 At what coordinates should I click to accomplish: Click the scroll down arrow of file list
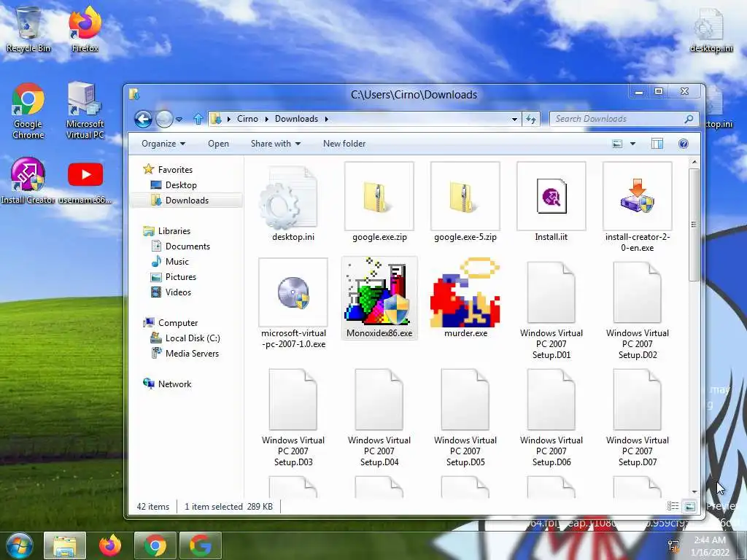click(x=694, y=492)
